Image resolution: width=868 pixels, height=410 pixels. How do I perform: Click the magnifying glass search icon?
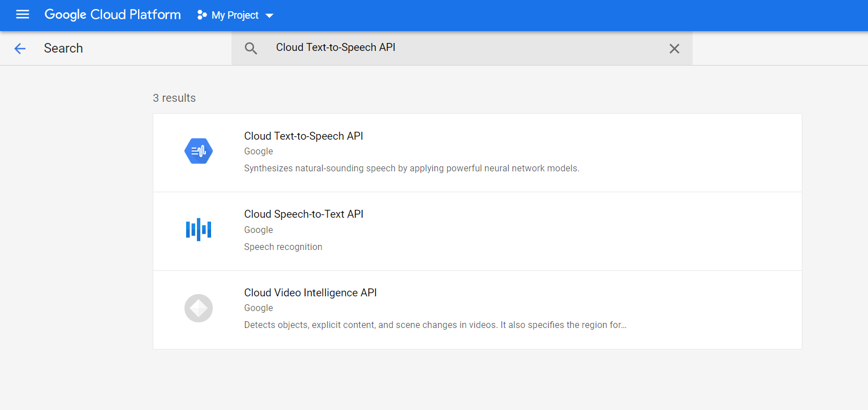pyautogui.click(x=251, y=49)
